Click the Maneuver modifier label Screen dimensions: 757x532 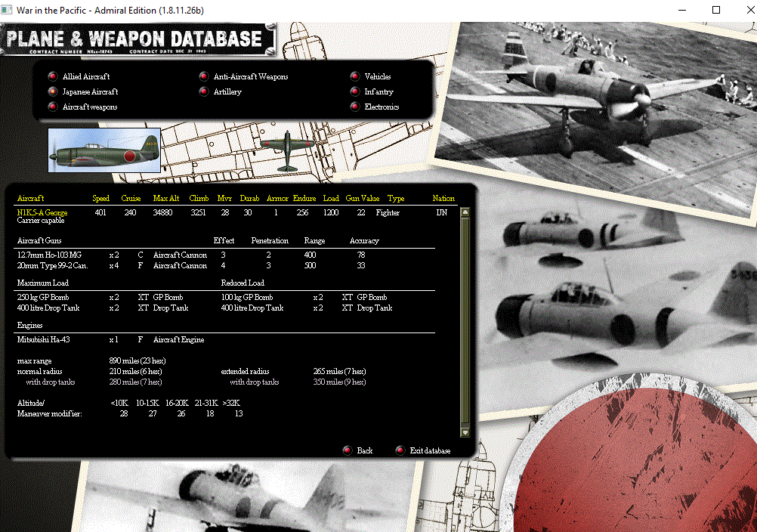click(49, 413)
